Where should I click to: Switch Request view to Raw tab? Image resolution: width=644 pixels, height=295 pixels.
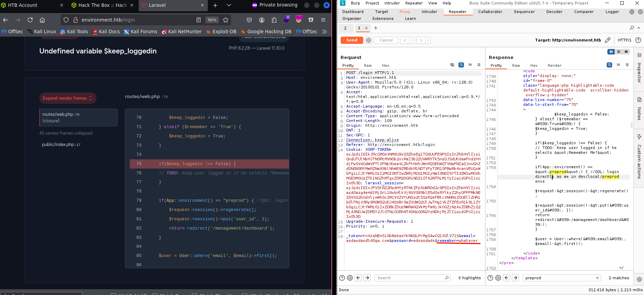pyautogui.click(x=368, y=65)
